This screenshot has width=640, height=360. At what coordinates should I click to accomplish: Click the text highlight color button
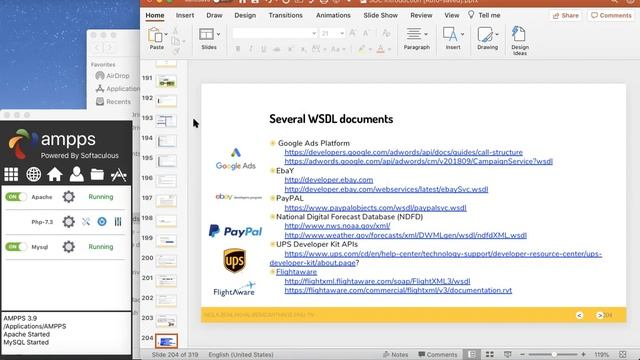coord(362,49)
